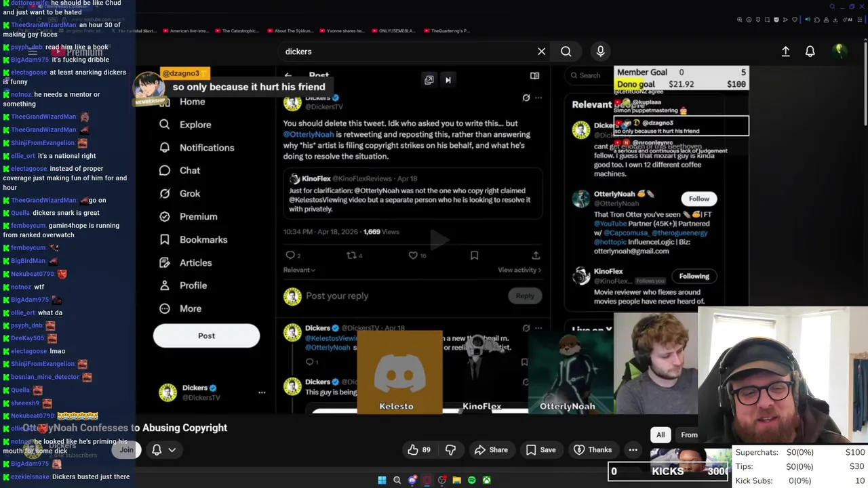The image size is (868, 488).
Task: Open The Catastrophic... bookmark
Action: [237, 30]
